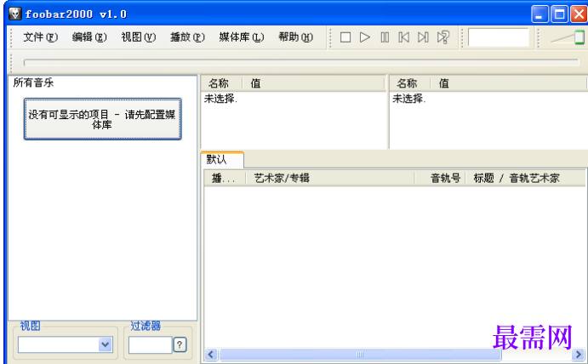This screenshot has width=588, height=364.
Task: Pause playback using the Pause icon
Action: point(385,37)
